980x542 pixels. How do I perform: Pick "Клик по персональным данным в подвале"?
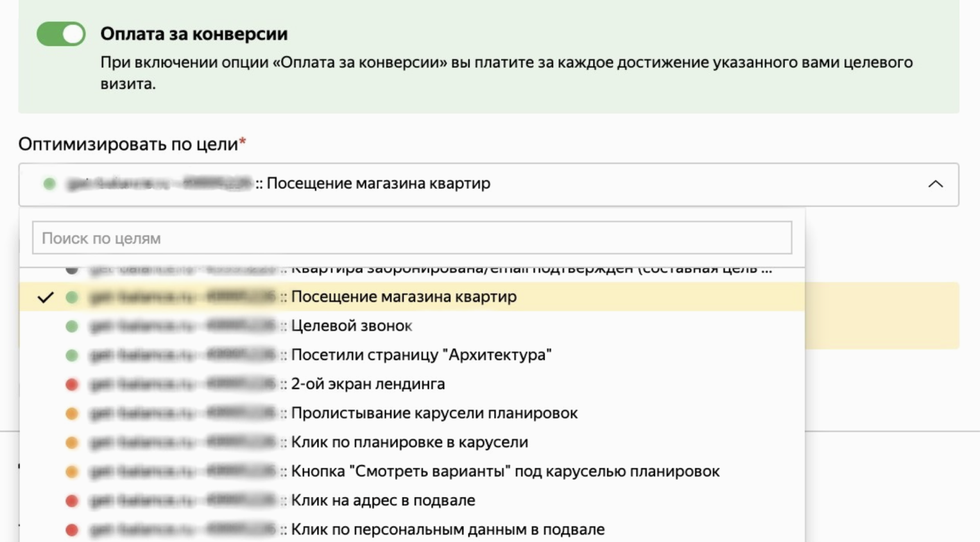447,530
